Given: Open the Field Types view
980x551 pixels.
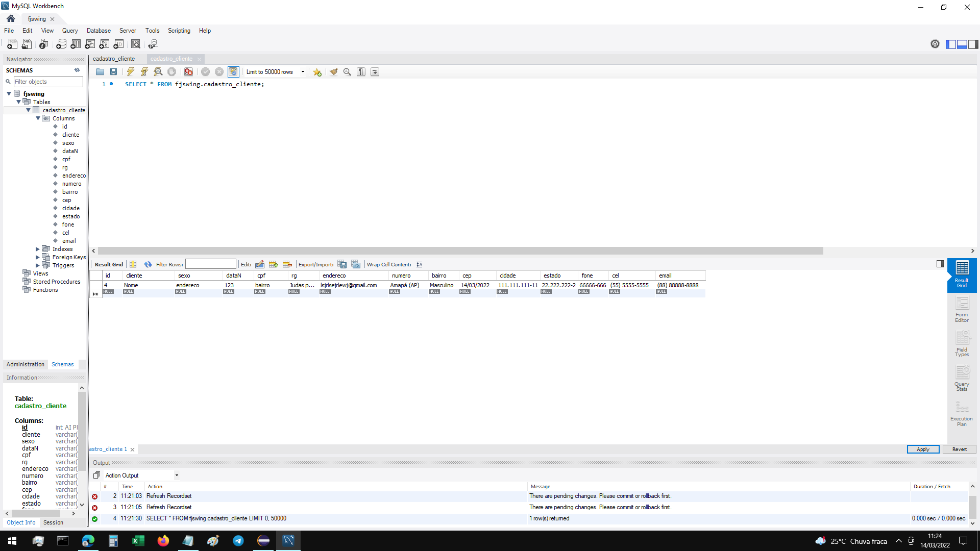Looking at the screenshot, I should click(x=962, y=344).
